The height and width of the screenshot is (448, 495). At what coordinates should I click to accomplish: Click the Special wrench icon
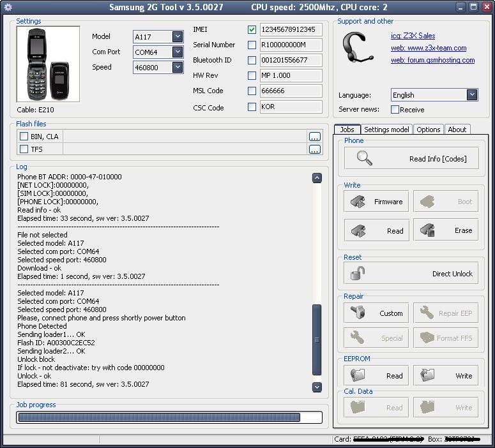pos(358,337)
